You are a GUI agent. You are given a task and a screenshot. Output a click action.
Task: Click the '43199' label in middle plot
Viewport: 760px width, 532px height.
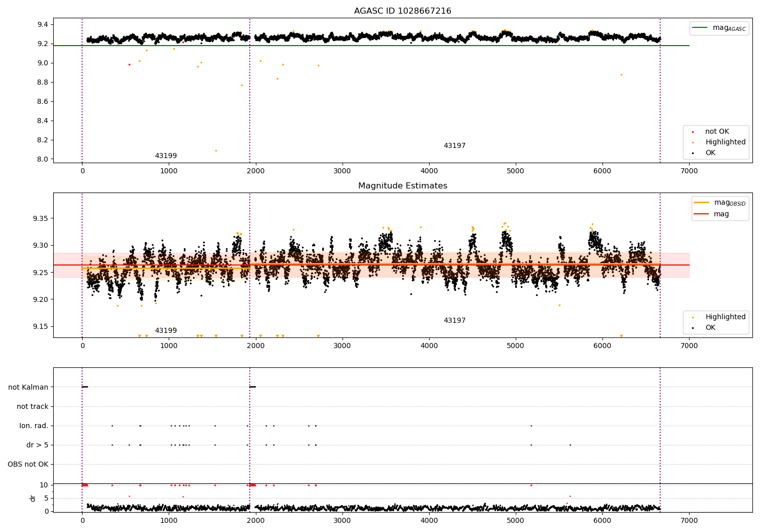(x=166, y=331)
